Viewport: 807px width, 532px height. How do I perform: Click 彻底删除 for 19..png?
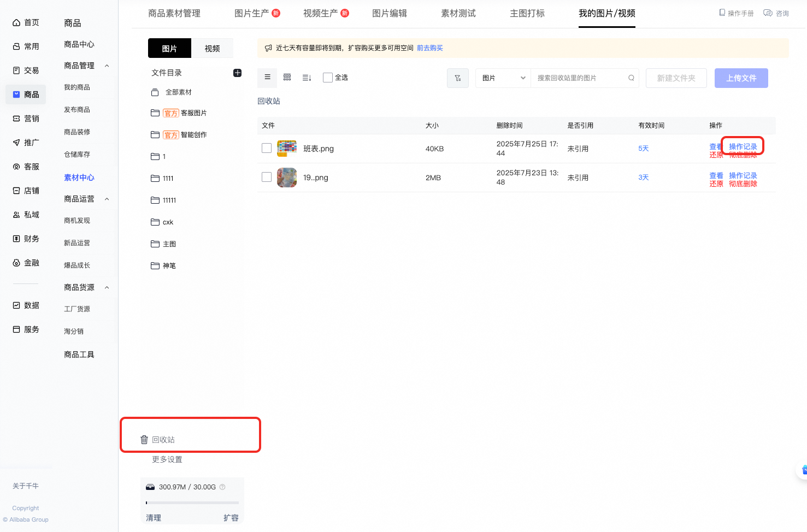tap(743, 184)
